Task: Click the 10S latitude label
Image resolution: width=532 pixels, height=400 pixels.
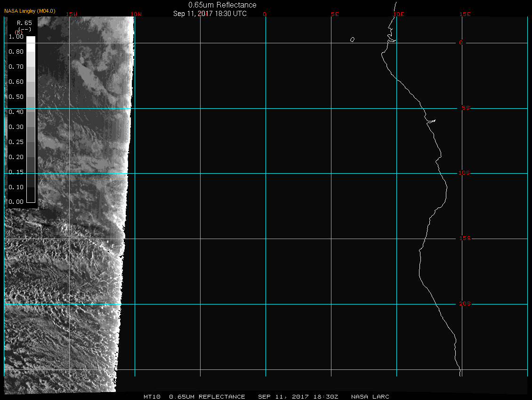Action: 464,173
